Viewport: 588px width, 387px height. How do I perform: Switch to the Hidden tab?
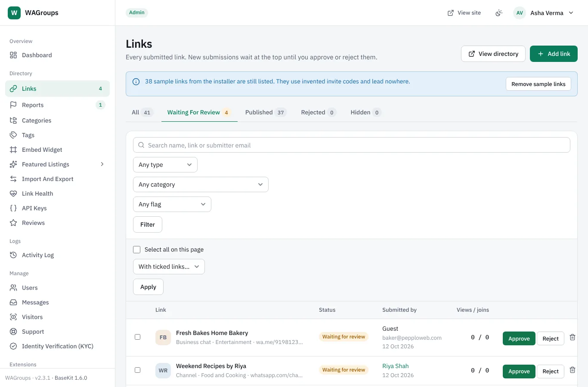click(x=365, y=112)
